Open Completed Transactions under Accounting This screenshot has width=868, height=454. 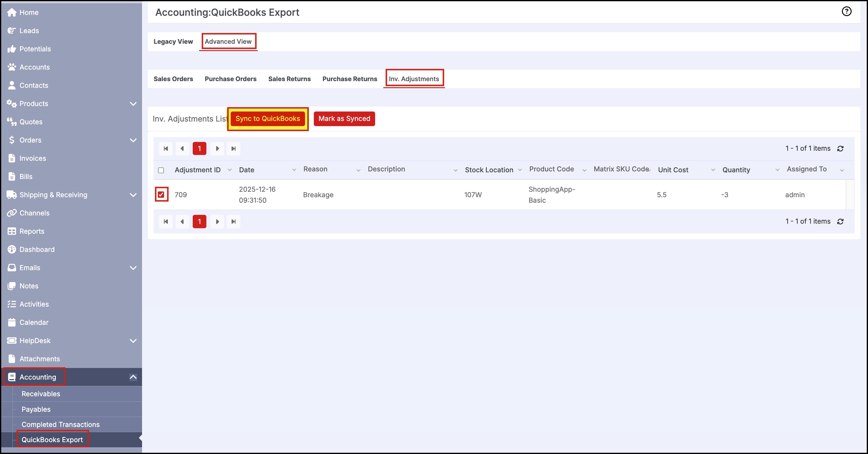61,425
